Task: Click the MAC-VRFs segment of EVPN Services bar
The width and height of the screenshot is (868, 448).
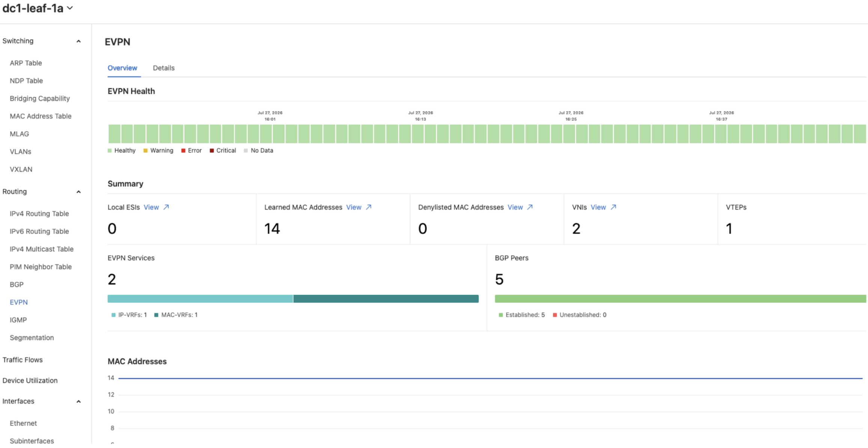Action: click(386, 299)
